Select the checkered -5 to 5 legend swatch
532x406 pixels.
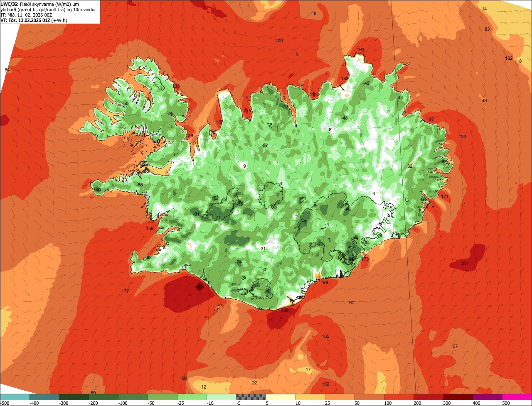(251, 397)
